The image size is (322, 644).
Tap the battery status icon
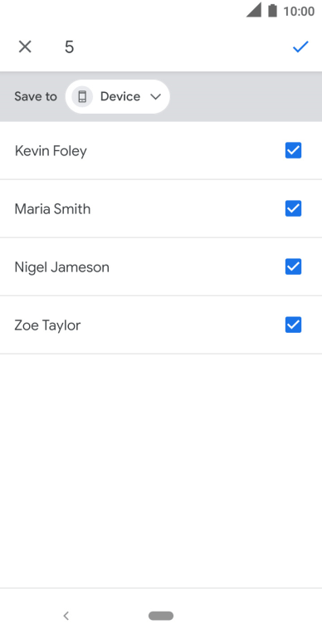pyautogui.click(x=272, y=10)
